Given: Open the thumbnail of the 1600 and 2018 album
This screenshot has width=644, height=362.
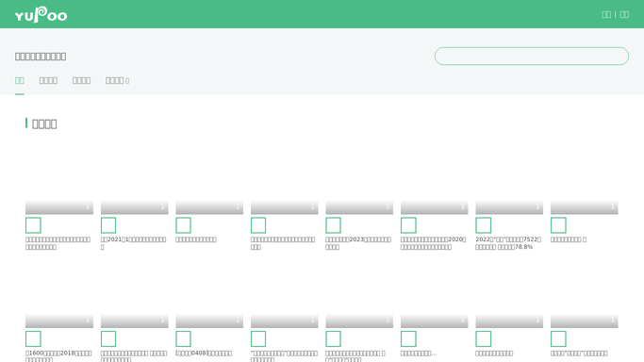Looking at the screenshot, I should tap(59, 294).
